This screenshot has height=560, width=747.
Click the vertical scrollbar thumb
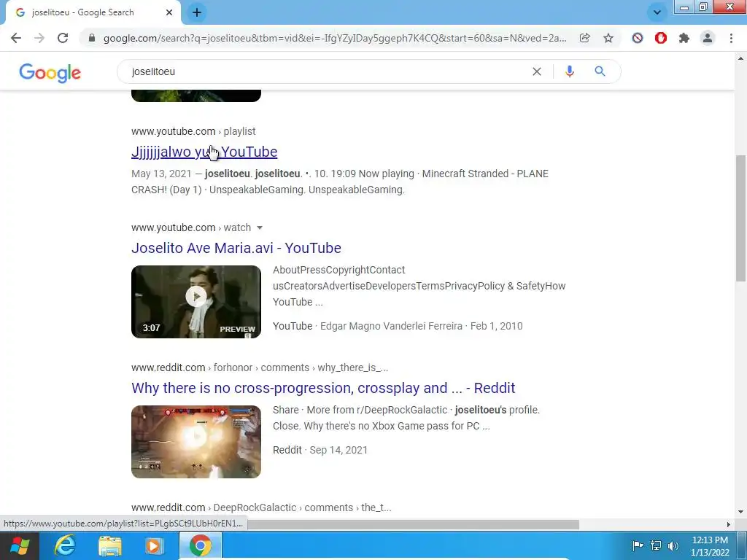740,217
